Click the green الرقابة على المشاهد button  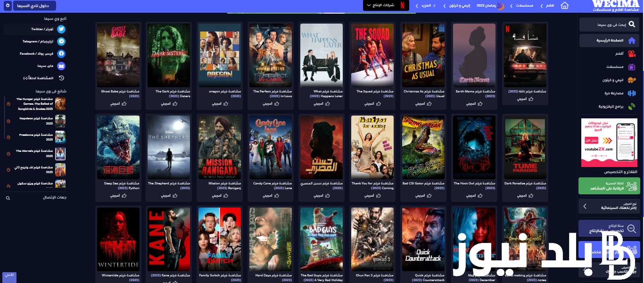click(x=609, y=186)
